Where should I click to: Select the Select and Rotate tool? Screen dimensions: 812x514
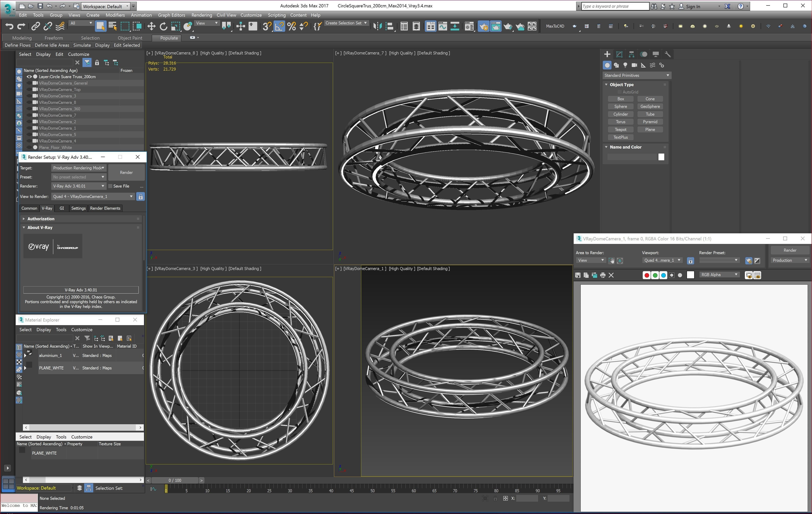(x=163, y=26)
